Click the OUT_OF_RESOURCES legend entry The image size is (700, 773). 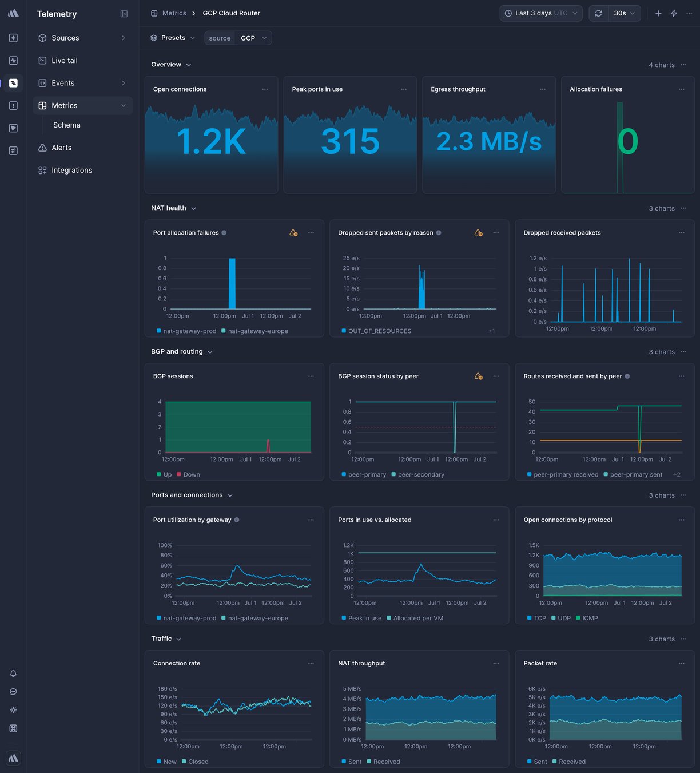[x=376, y=331]
